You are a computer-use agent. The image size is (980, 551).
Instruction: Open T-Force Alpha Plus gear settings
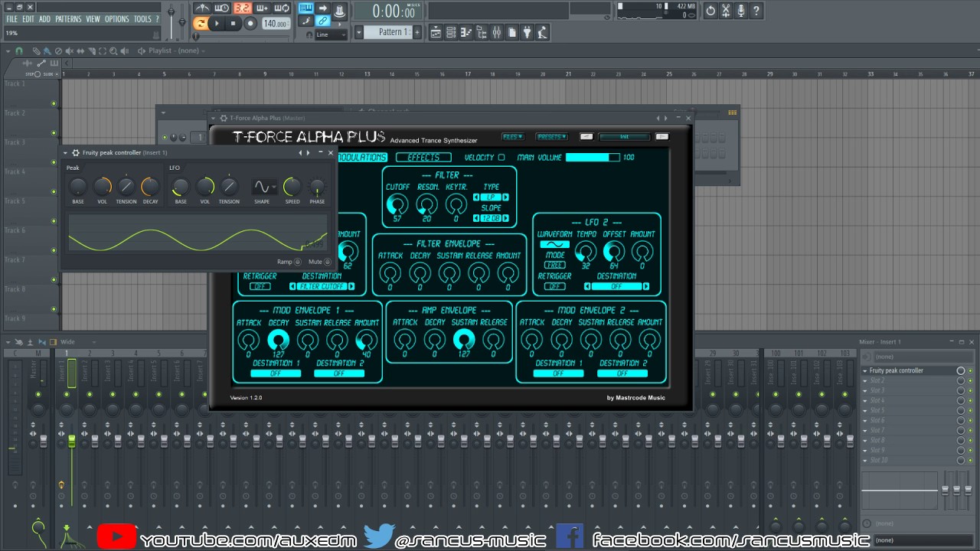tap(224, 119)
